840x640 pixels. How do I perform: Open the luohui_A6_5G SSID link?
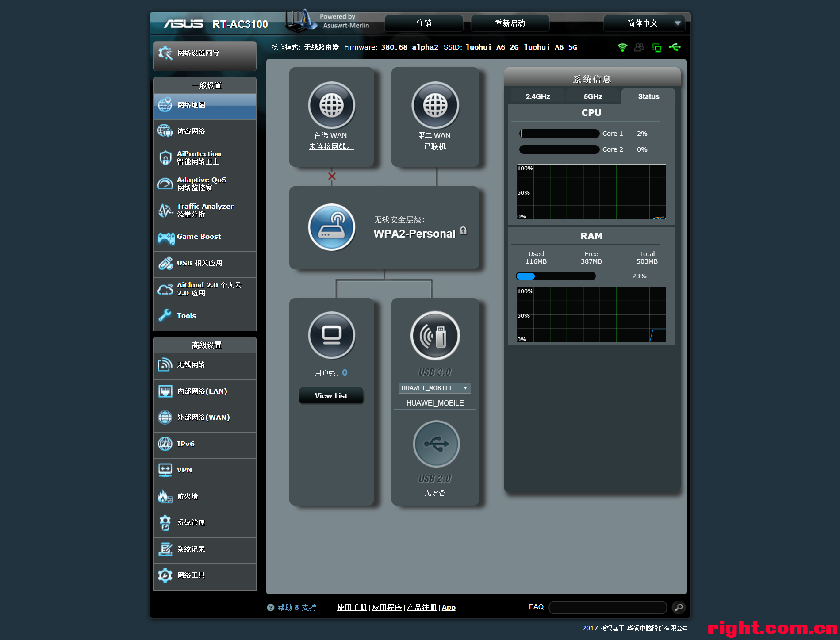click(550, 47)
